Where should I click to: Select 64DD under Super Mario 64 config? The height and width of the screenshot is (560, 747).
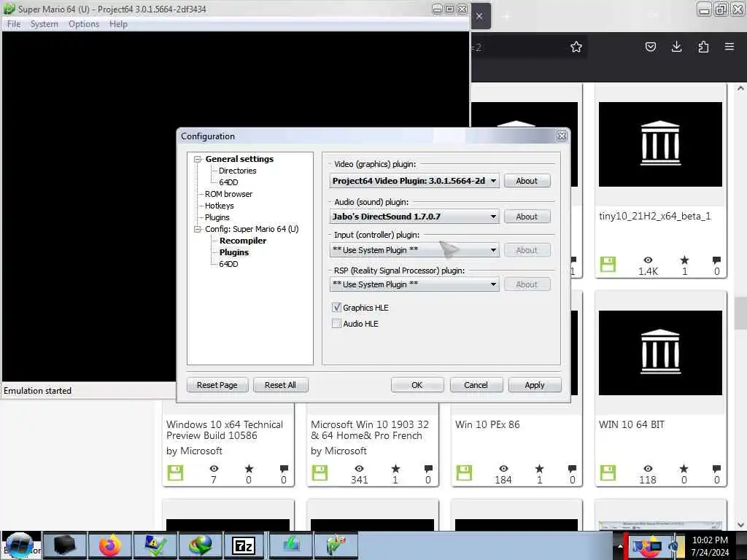pyautogui.click(x=228, y=264)
